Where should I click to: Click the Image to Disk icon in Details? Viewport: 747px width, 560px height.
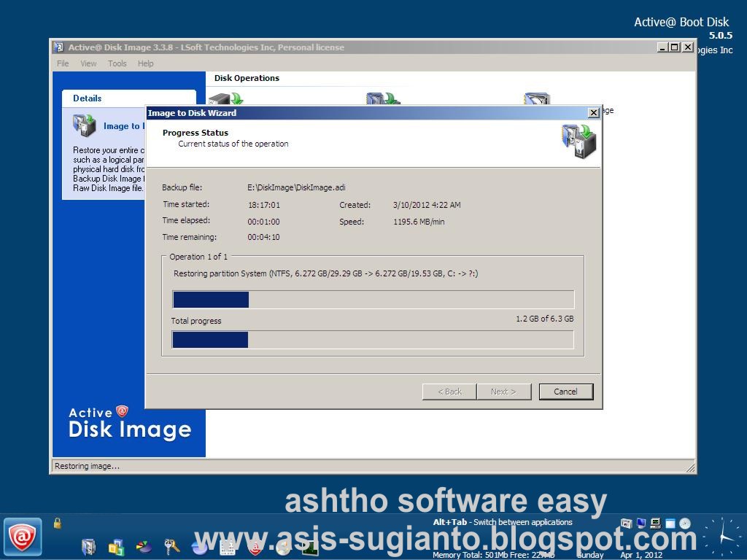(x=85, y=125)
